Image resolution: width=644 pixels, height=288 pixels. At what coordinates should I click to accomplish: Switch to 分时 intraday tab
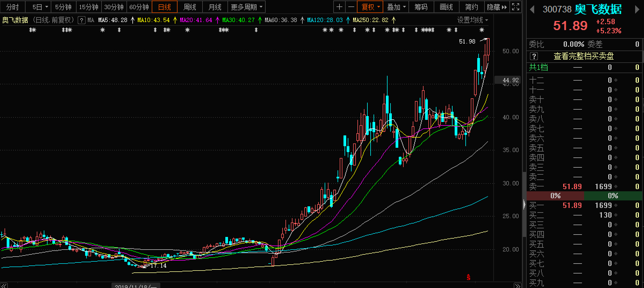(x=13, y=7)
